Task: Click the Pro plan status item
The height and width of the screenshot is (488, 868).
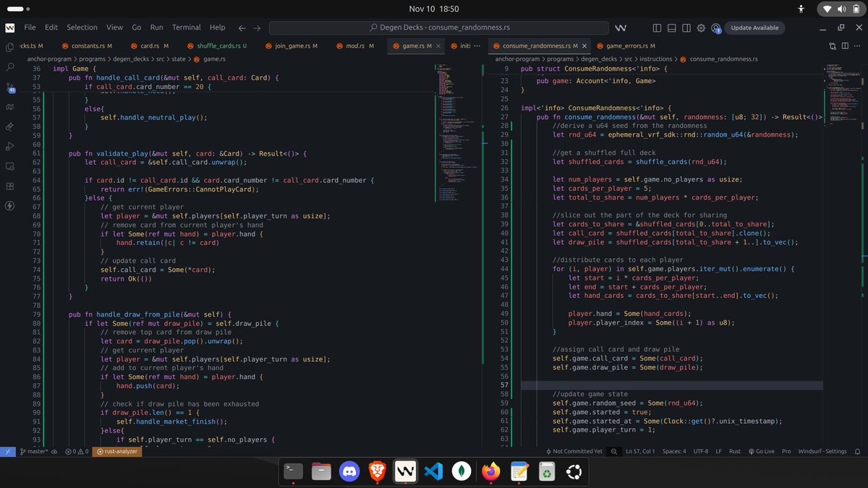Action: click(x=786, y=451)
